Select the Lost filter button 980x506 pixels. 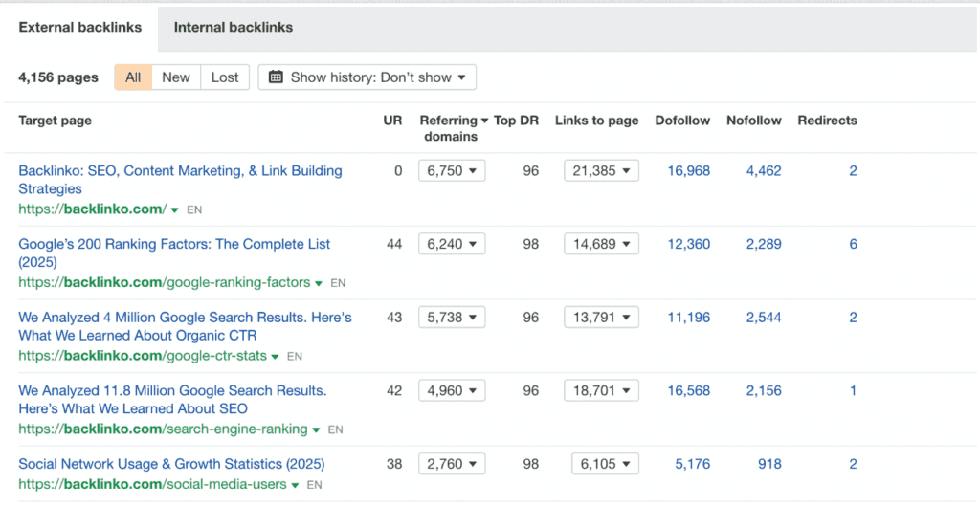225,77
